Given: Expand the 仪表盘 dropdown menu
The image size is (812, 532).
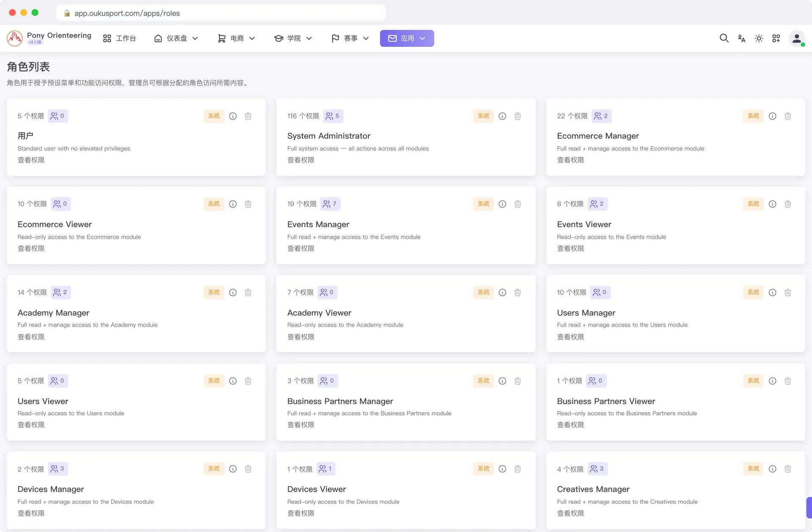Looking at the screenshot, I should 176,38.
